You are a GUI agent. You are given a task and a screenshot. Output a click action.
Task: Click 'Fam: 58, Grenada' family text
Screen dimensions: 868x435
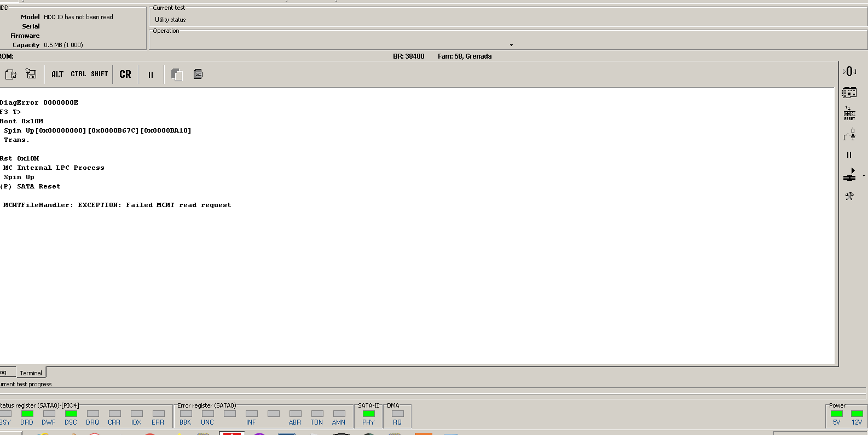[x=465, y=56]
